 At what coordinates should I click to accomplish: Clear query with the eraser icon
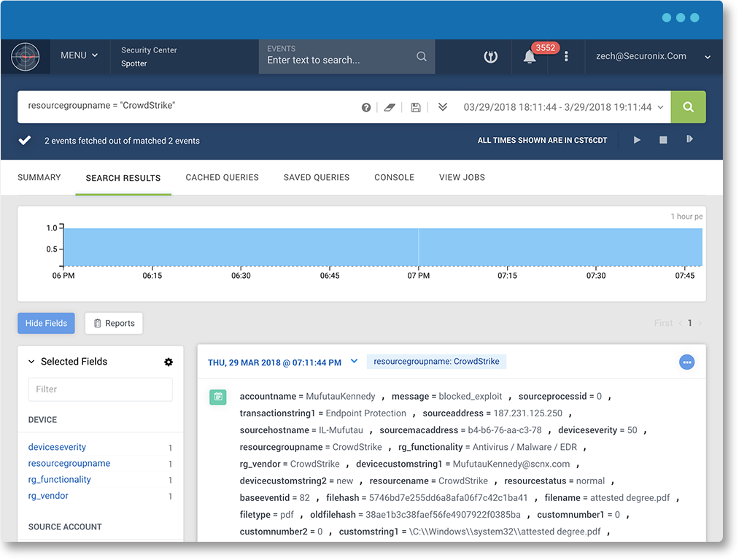pyautogui.click(x=390, y=107)
